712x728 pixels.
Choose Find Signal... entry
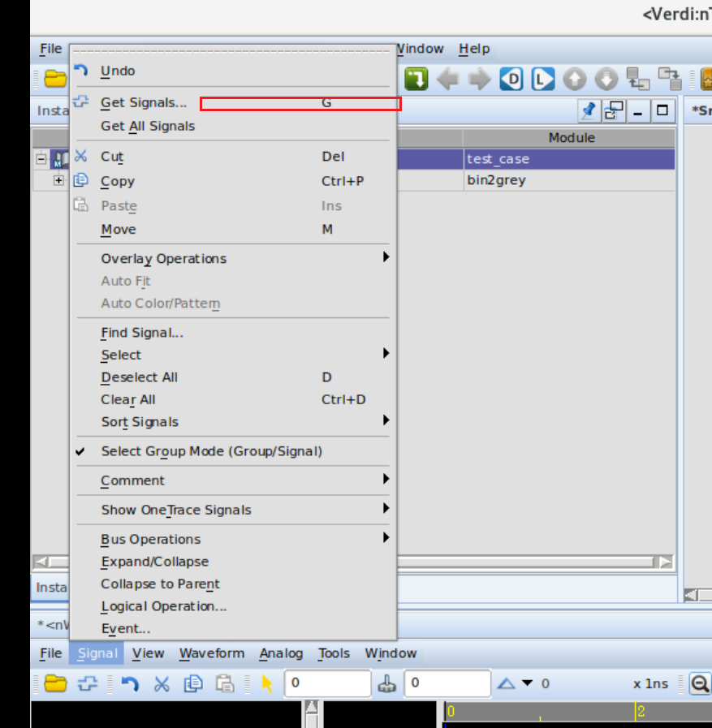tap(233, 333)
